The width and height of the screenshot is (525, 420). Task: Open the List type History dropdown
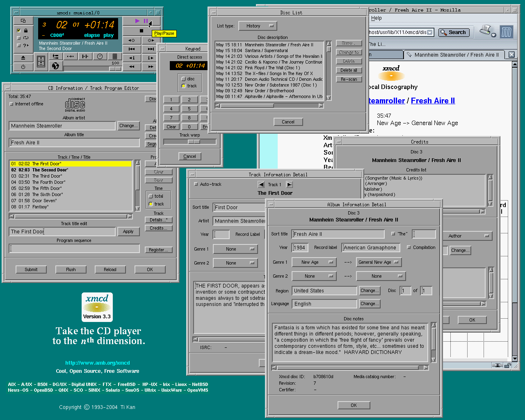point(258,26)
